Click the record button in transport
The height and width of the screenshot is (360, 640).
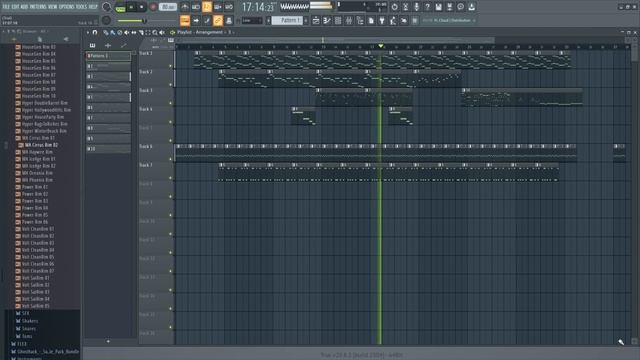point(153,7)
